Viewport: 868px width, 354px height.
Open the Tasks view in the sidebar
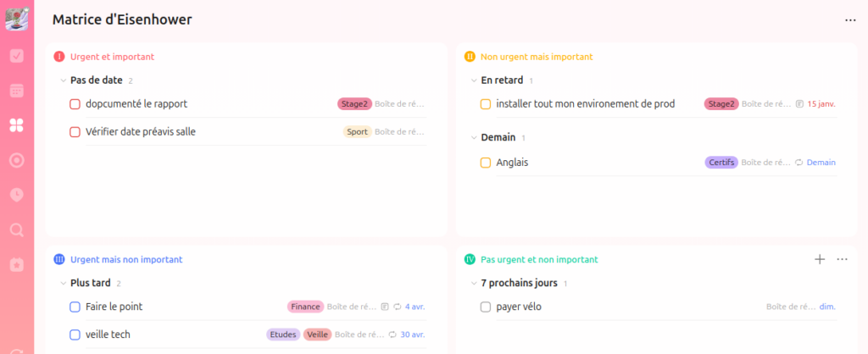pyautogui.click(x=16, y=56)
